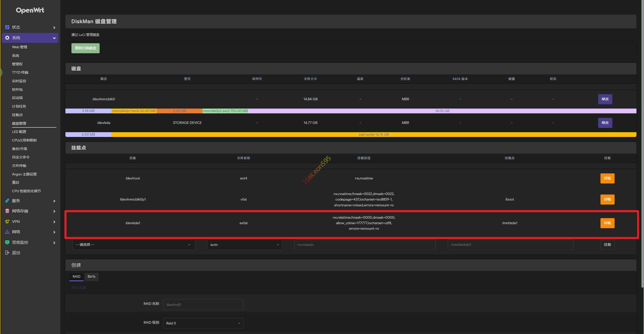The height and width of the screenshot is (334, 644).
Task: Expand the 状态 menu chevron
Action: pos(54,27)
